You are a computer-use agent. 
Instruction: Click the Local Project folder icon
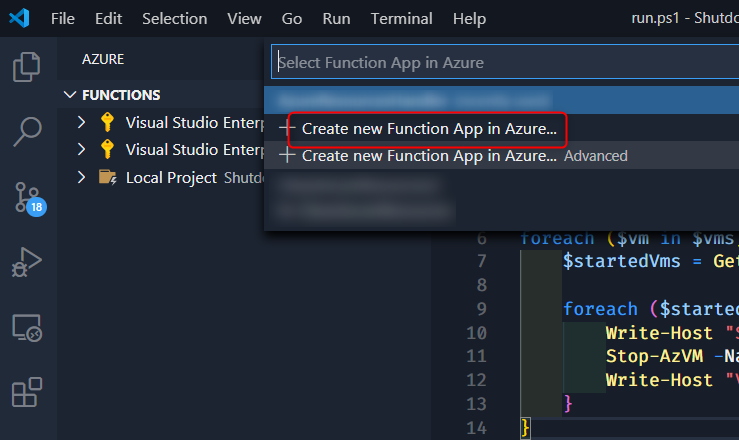pyautogui.click(x=107, y=177)
